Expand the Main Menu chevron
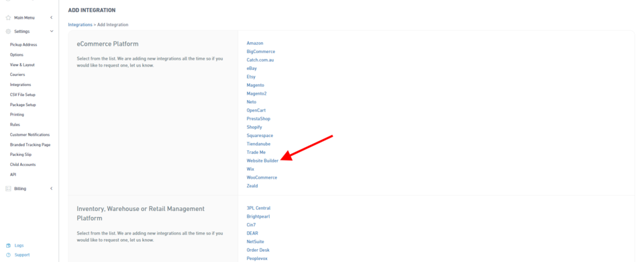Screen dimensions: 644x262 pos(52,17)
